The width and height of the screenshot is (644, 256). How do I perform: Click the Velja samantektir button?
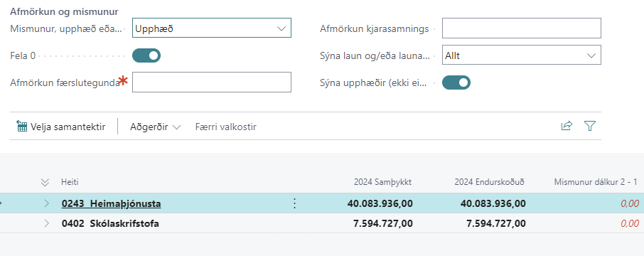pyautogui.click(x=61, y=127)
